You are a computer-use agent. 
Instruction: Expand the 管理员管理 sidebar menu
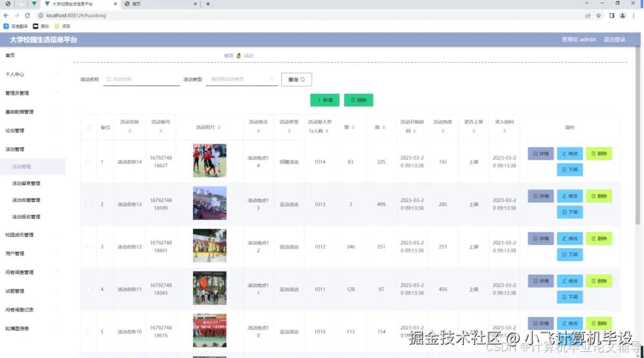pyautogui.click(x=32, y=93)
